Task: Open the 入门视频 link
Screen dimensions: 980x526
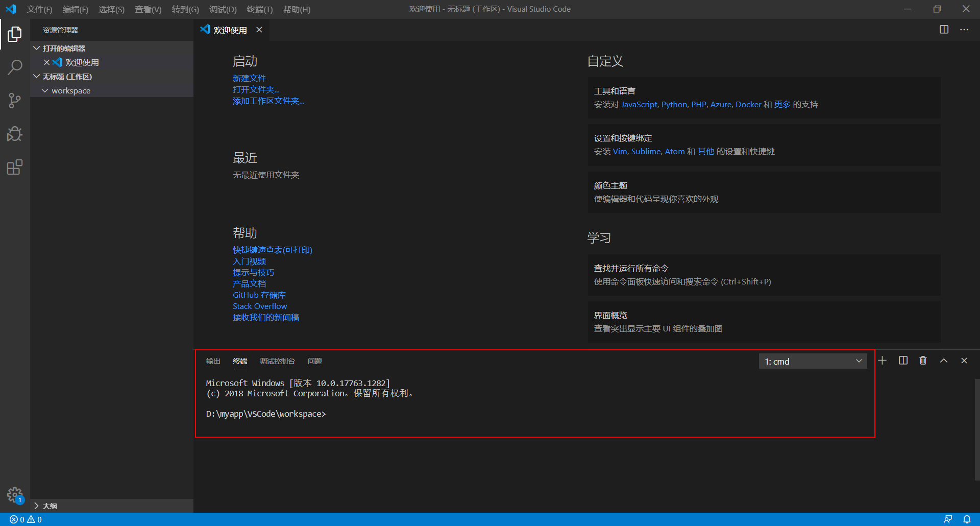Action: tap(249, 261)
